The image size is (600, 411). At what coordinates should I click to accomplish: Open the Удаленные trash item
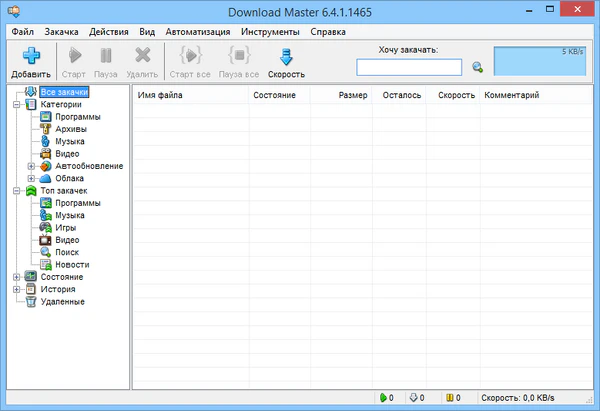(x=62, y=301)
